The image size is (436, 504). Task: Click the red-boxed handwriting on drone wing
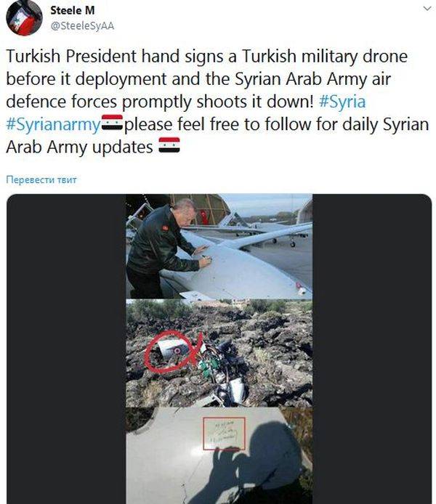point(224,434)
